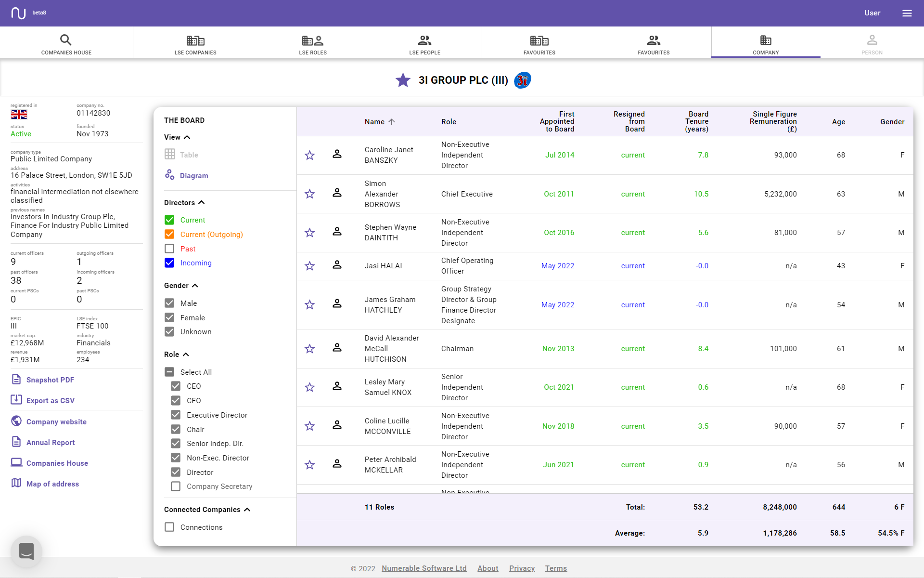Select the Table view option
This screenshot has height=578, width=924.
point(181,155)
